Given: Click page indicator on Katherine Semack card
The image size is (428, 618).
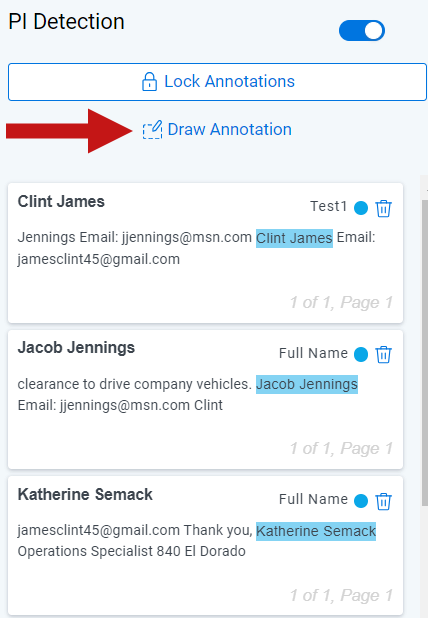Looking at the screenshot, I should [x=341, y=596].
